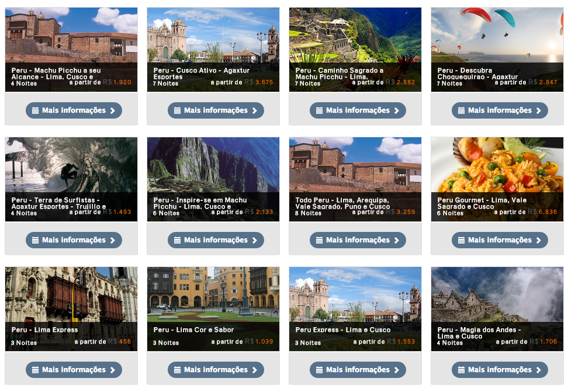The image size is (568, 392).
Task: Click chevron arrow under Lima Cor e Sabor
Action: point(255,370)
